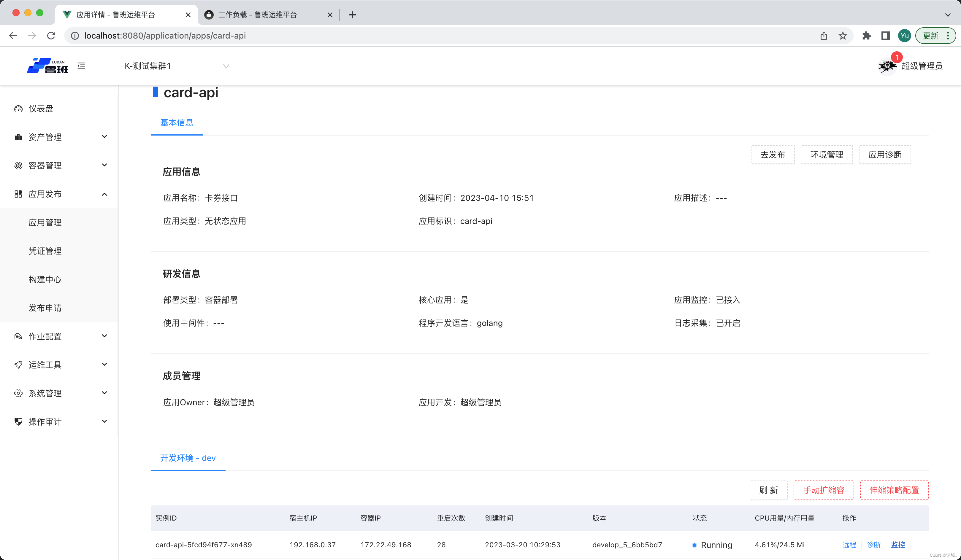Open 构建中心 in the sidebar
961x560 pixels.
tap(45, 279)
